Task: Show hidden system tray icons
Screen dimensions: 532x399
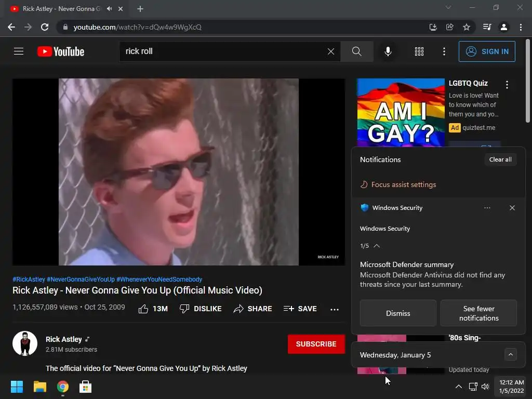Action: point(458,387)
